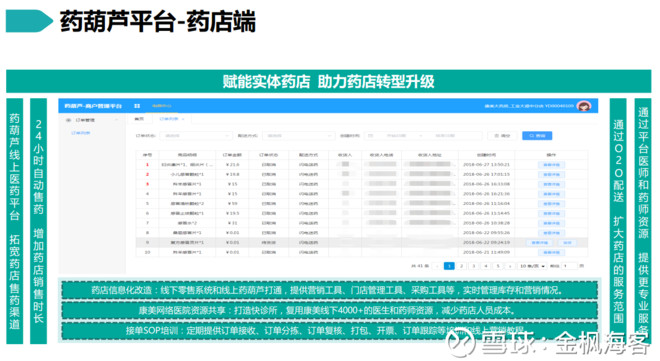Click timestamp 2018-06-22 09:55:26
660x361 pixels.
(x=486, y=233)
